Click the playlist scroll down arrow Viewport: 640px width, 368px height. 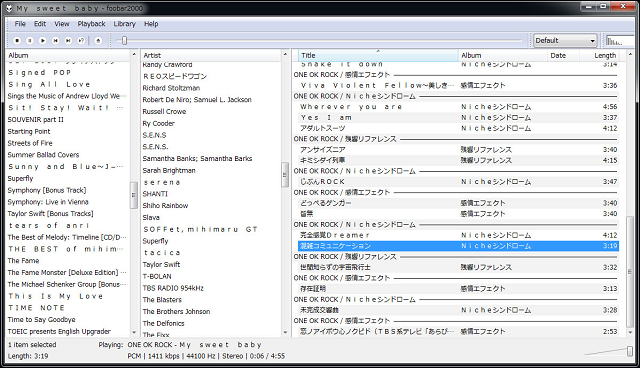[x=630, y=333]
